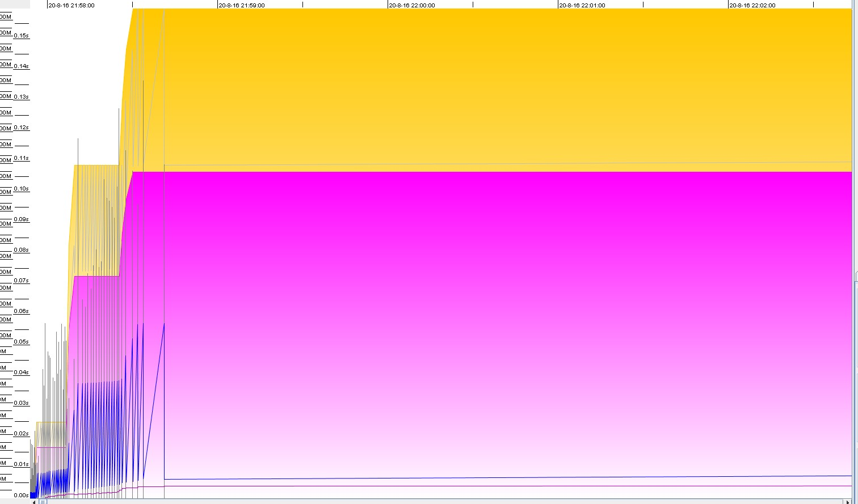
Task: Click the 20-8-16 22:00:00 timestamp label
Action: point(412,5)
